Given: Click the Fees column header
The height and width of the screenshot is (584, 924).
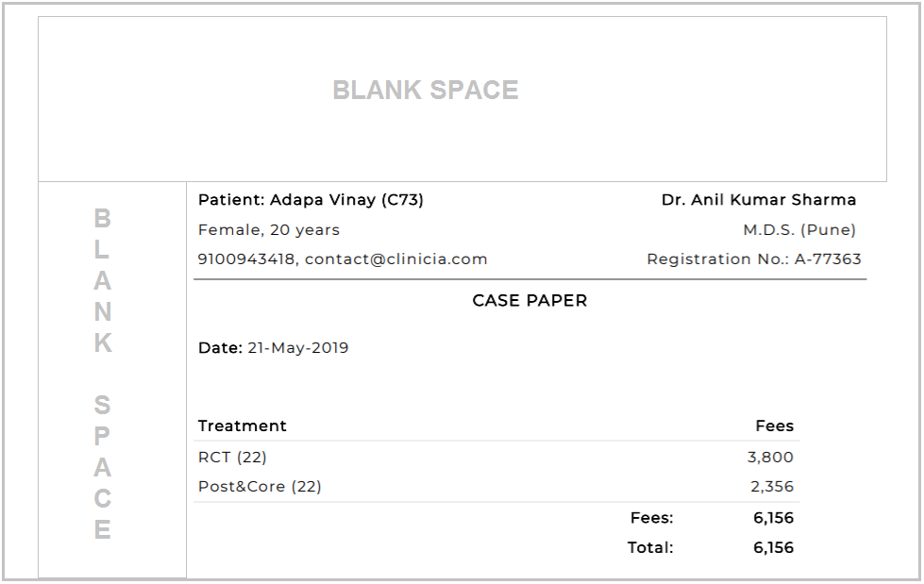Looking at the screenshot, I should 774,426.
